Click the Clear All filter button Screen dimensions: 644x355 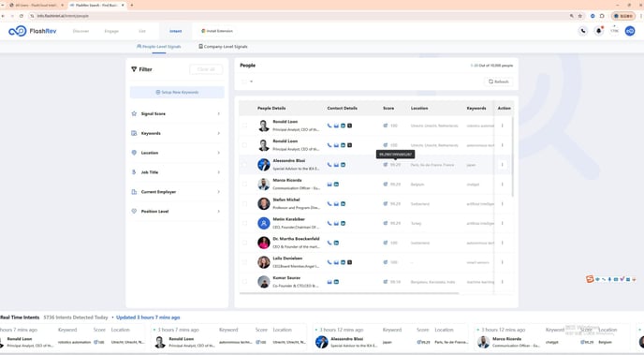(206, 69)
